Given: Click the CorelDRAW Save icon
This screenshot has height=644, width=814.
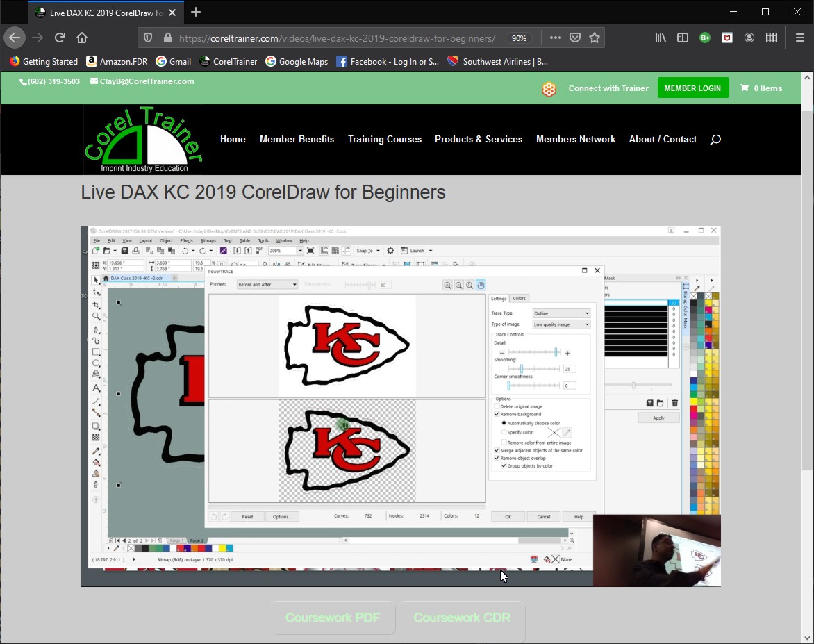Looking at the screenshot, I should [124, 251].
